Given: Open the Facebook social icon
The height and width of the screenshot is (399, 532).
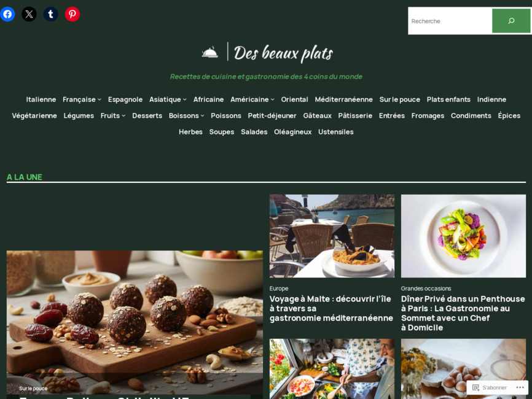Looking at the screenshot, I should (x=7, y=14).
